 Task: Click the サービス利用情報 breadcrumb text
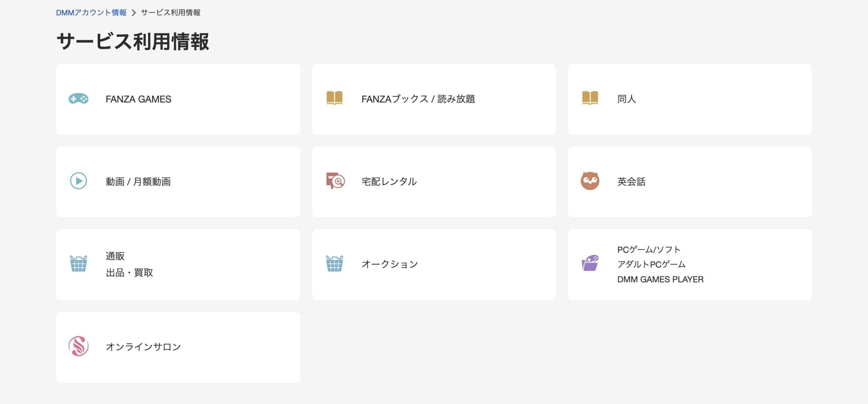point(171,13)
